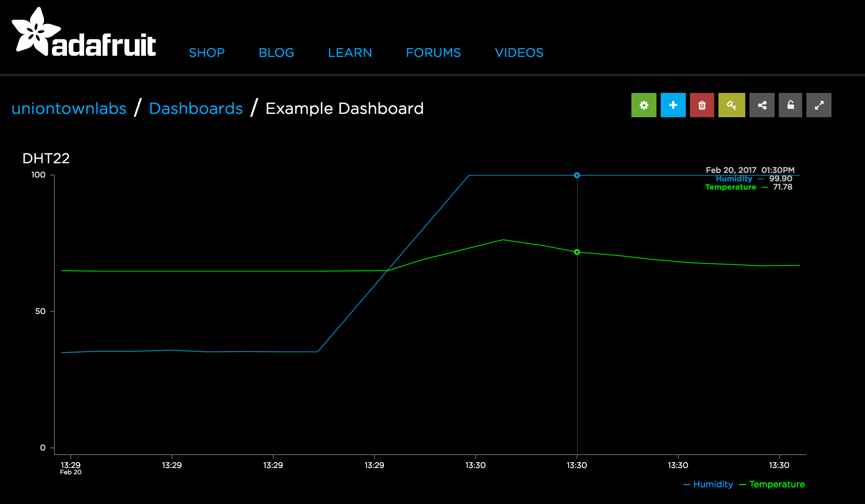Delete the dashboard via the trash icon
This screenshot has width=865, height=504.
702,105
